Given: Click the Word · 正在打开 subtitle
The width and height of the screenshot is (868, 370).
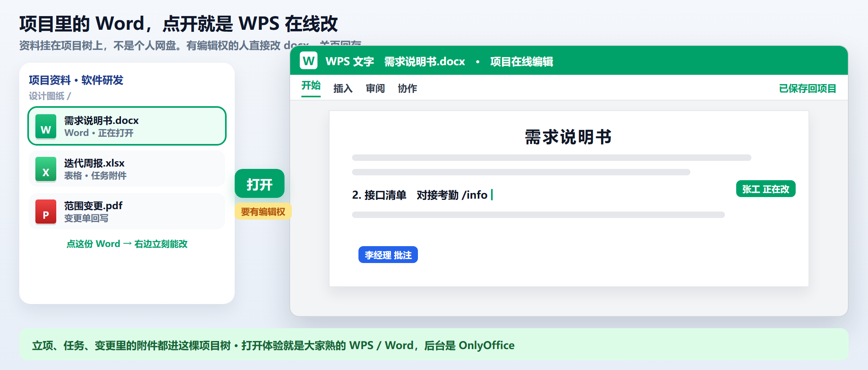Looking at the screenshot, I should pyautogui.click(x=99, y=133).
